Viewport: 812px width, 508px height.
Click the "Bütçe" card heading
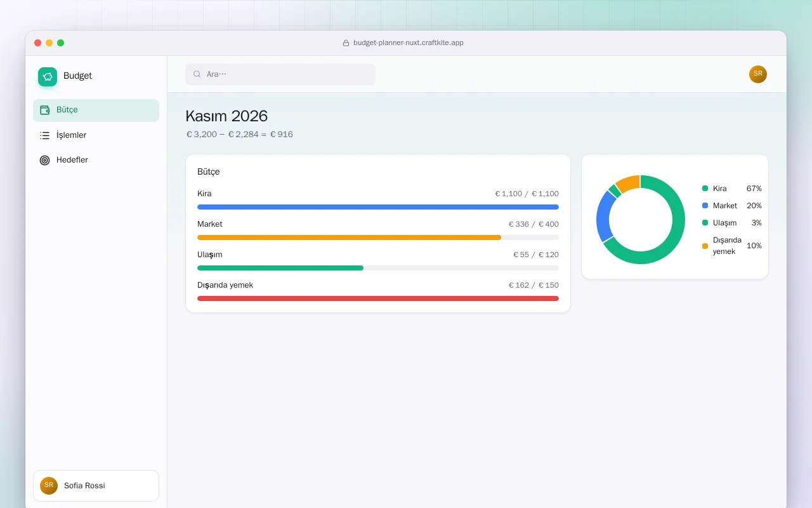209,172
